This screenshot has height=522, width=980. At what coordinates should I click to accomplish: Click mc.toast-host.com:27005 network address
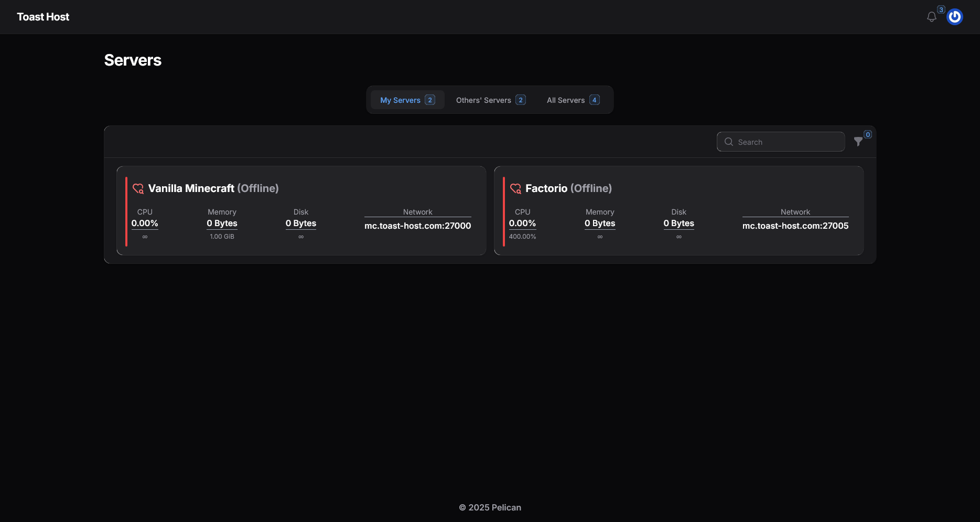point(795,226)
